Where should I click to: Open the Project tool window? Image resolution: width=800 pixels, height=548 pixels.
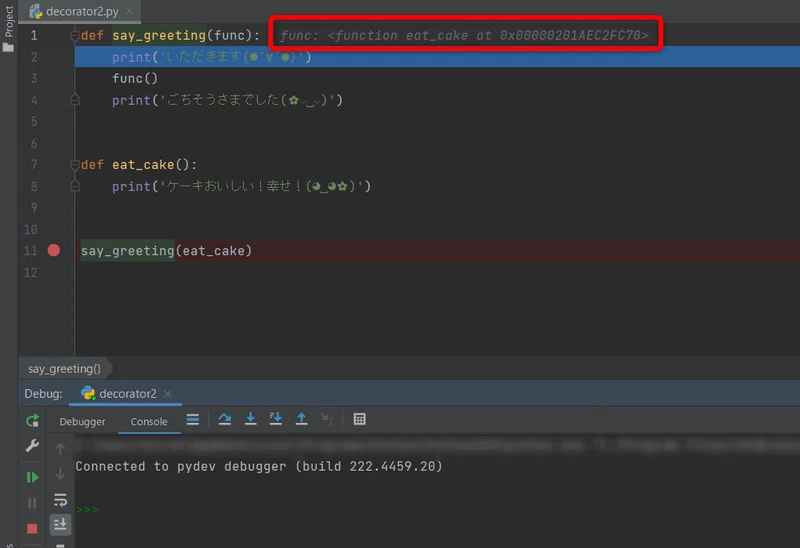tap(9, 28)
